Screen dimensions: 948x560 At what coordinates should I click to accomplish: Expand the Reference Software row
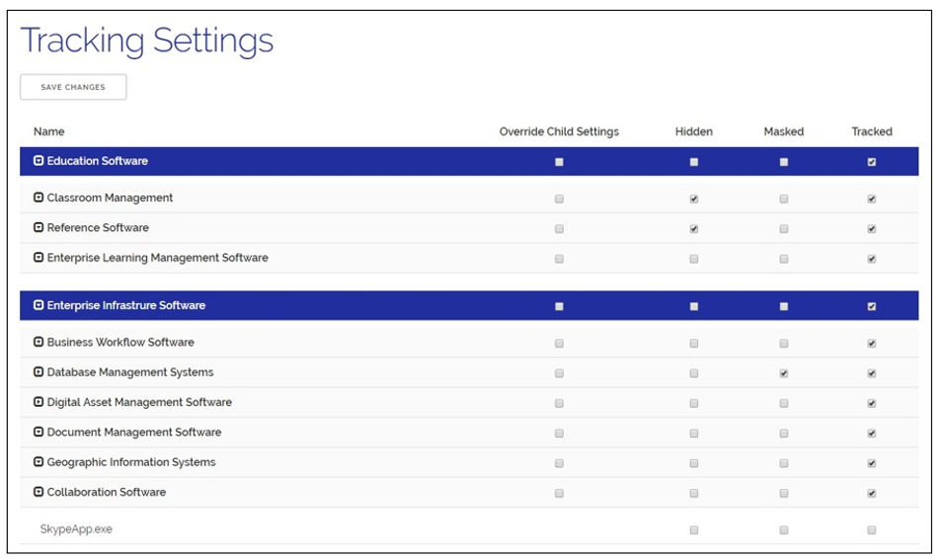pyautogui.click(x=39, y=227)
